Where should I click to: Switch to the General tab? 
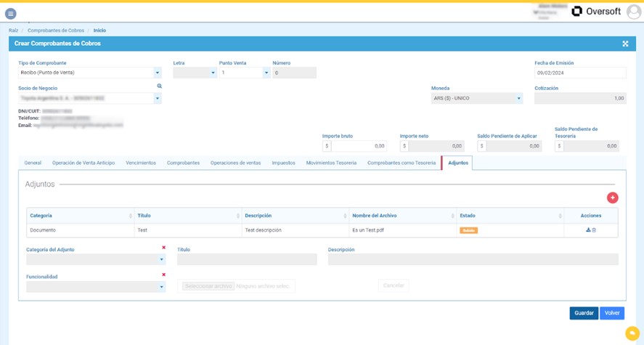(x=33, y=163)
